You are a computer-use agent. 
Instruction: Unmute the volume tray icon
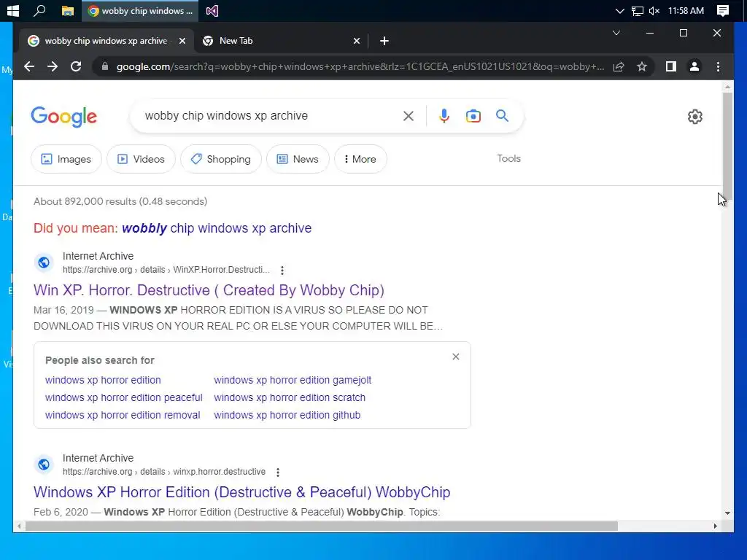(654, 10)
